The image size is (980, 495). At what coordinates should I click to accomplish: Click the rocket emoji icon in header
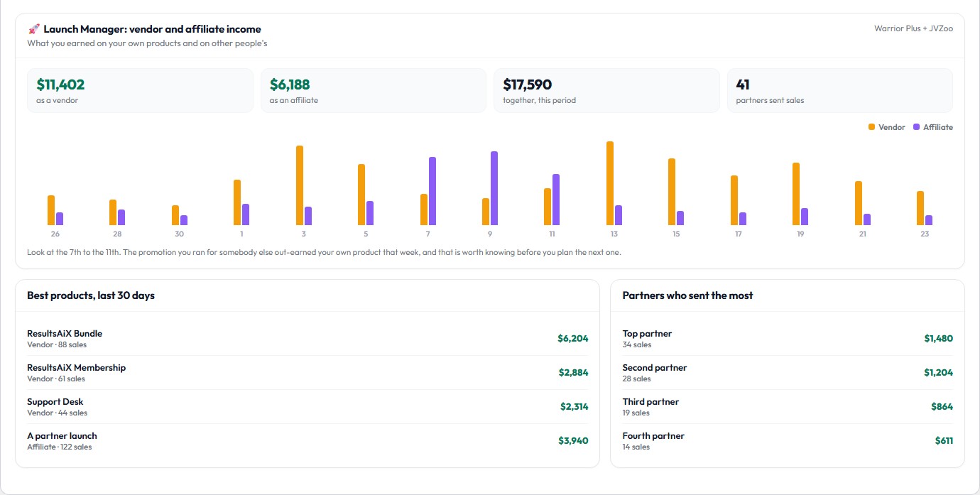click(33, 29)
